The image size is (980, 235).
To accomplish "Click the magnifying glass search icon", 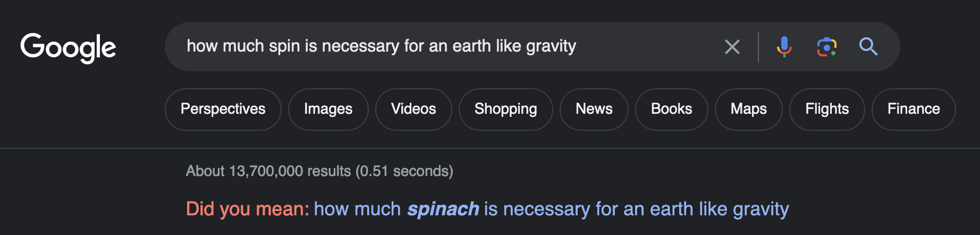I will [x=868, y=47].
